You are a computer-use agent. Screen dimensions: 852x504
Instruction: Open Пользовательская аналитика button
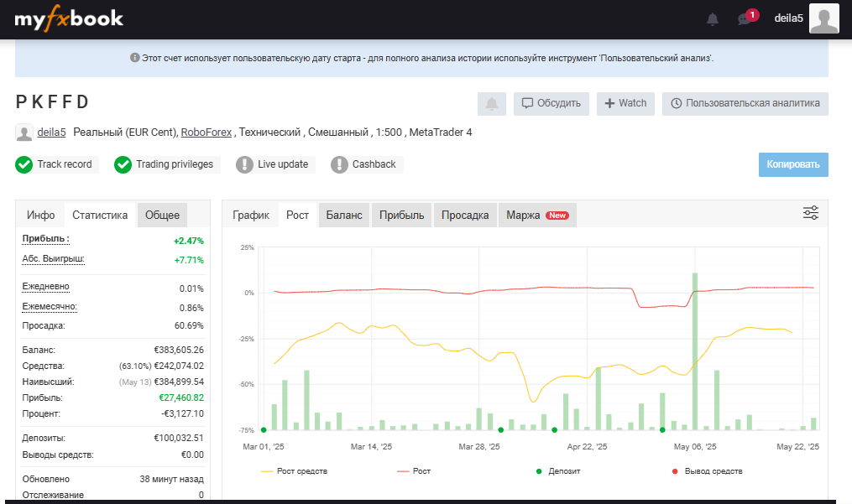click(745, 103)
